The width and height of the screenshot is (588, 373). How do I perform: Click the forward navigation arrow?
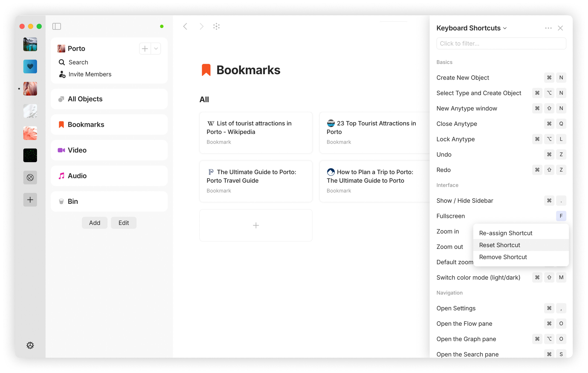click(201, 26)
